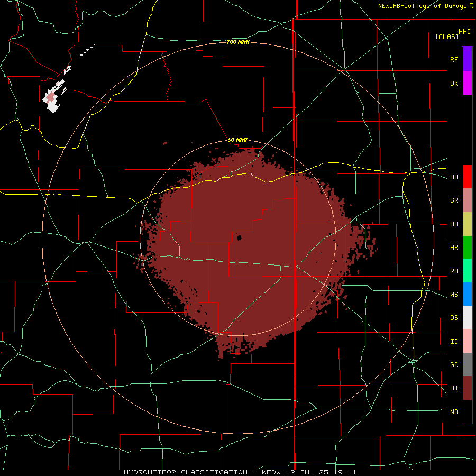Click the 'NEXLAB-College of DuPage' credit text

(422, 6)
